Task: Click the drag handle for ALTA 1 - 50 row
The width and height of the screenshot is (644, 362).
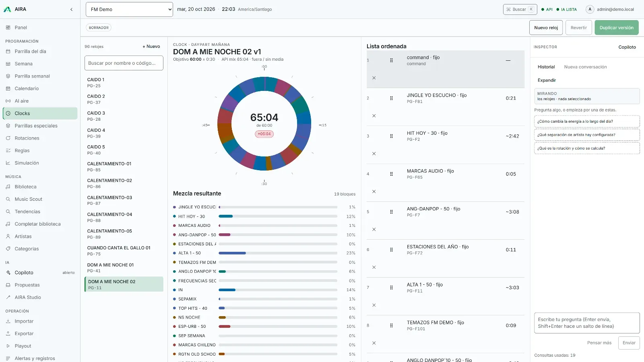Action: tap(391, 288)
